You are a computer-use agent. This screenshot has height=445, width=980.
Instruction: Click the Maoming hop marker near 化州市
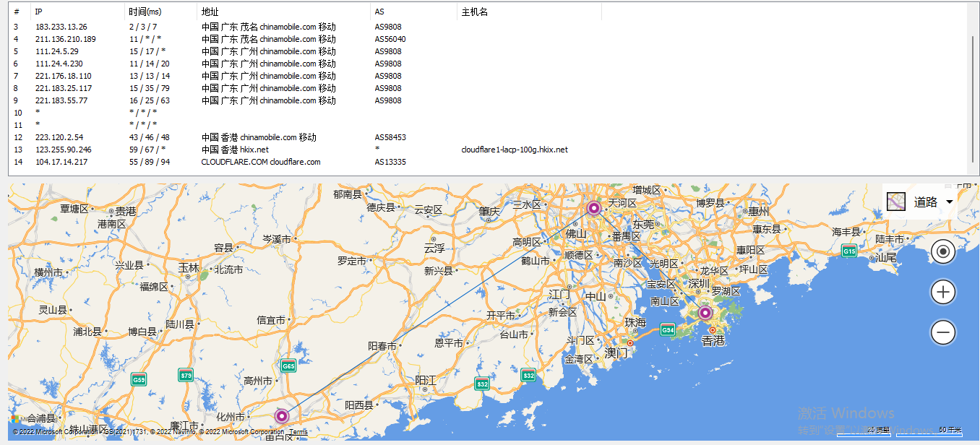282,416
